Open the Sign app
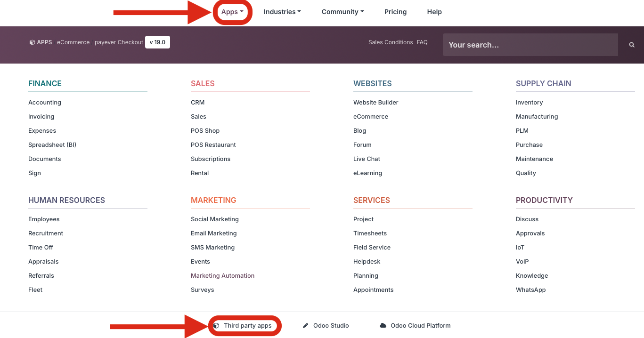 click(x=34, y=173)
